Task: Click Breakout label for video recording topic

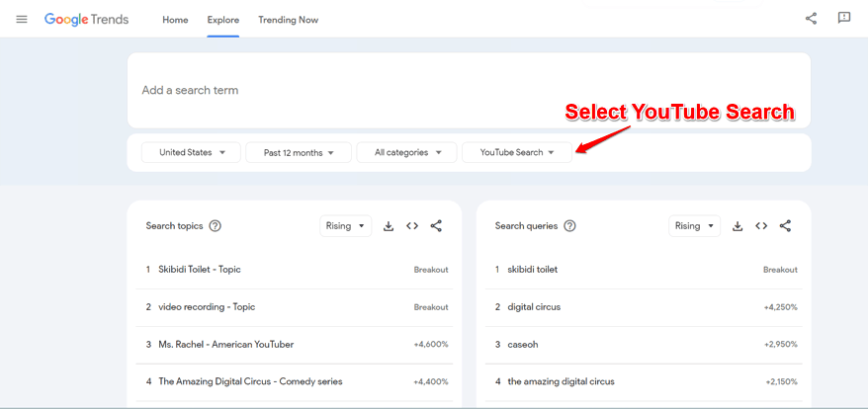Action: (x=431, y=307)
